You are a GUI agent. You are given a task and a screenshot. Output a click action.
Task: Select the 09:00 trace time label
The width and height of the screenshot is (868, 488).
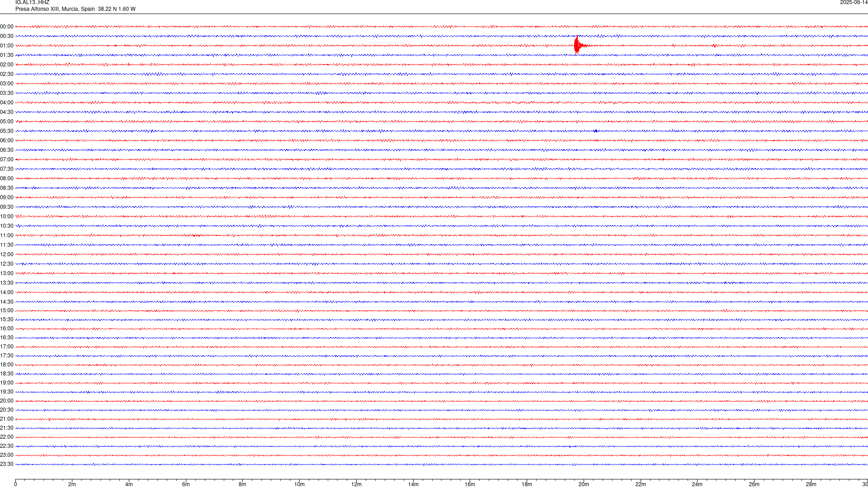coord(7,197)
